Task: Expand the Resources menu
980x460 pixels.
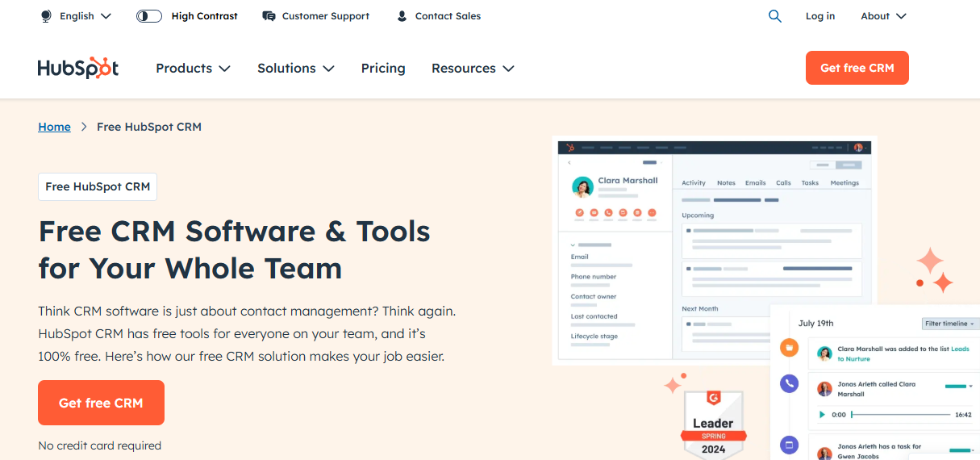Action: [473, 69]
